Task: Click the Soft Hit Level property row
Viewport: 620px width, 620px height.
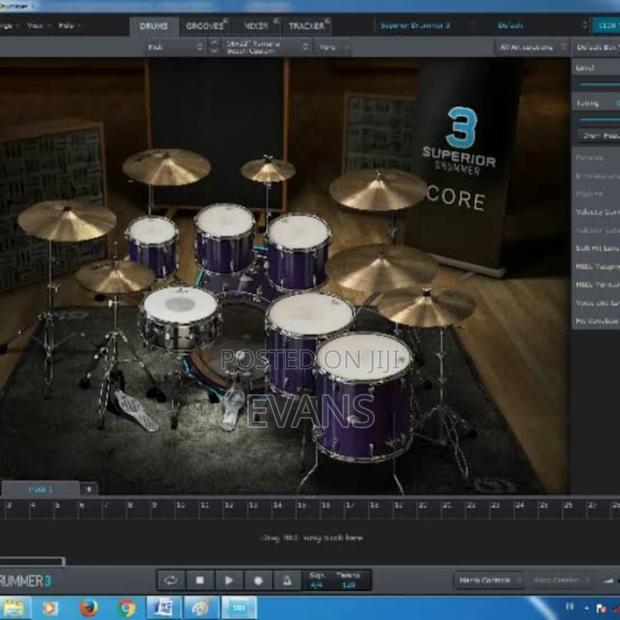Action: pos(596,248)
